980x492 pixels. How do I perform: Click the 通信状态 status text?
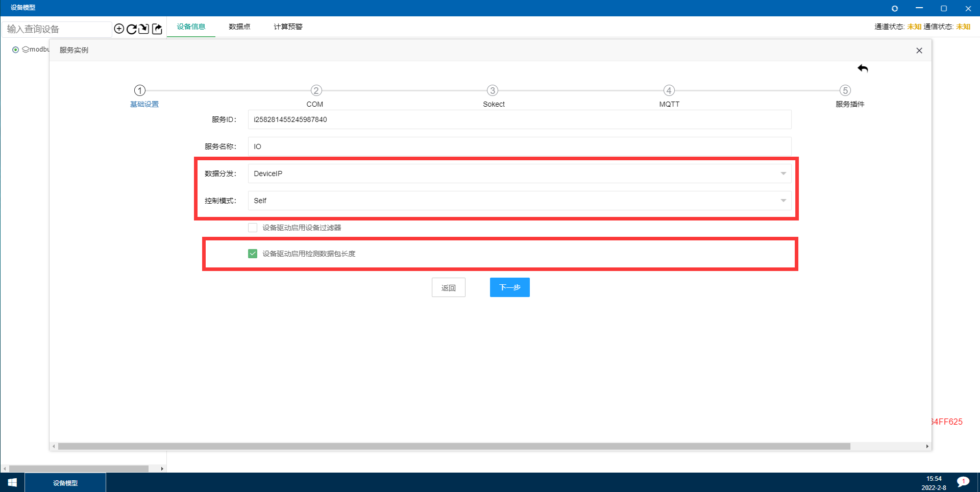(x=947, y=27)
